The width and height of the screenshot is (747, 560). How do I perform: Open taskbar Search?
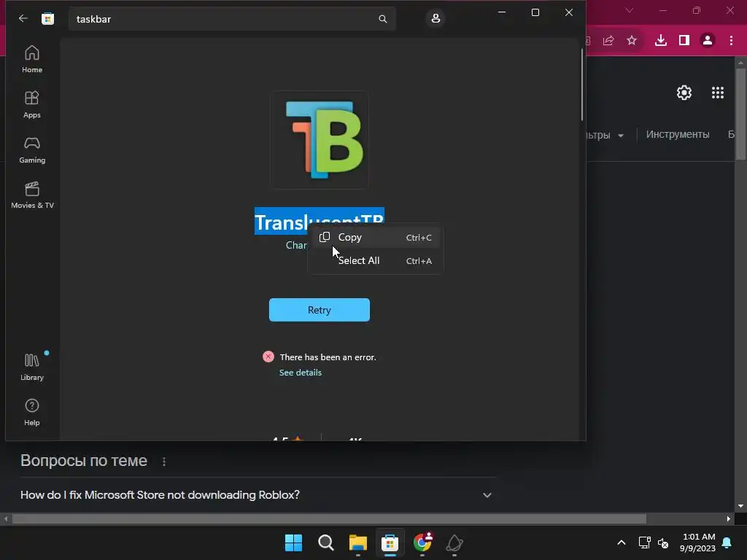[326, 542]
